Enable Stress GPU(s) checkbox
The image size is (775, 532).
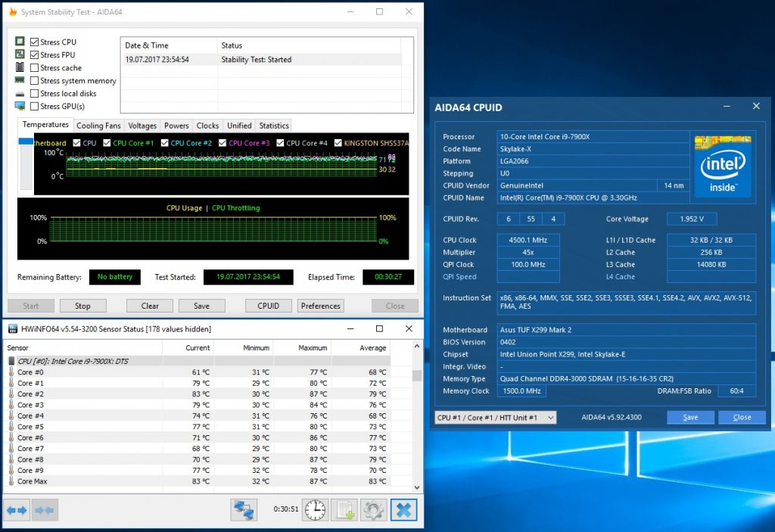pos(35,106)
